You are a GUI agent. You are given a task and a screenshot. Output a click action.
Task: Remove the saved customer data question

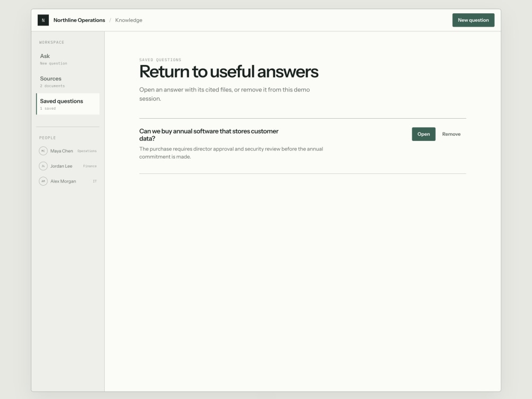(451, 134)
